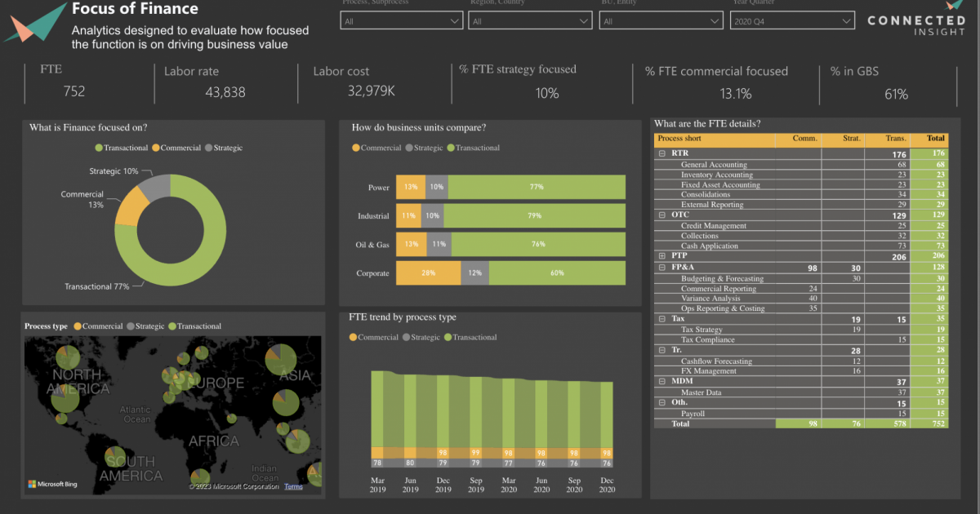Sort table by Total column header
The image size is (980, 514).
point(934,139)
